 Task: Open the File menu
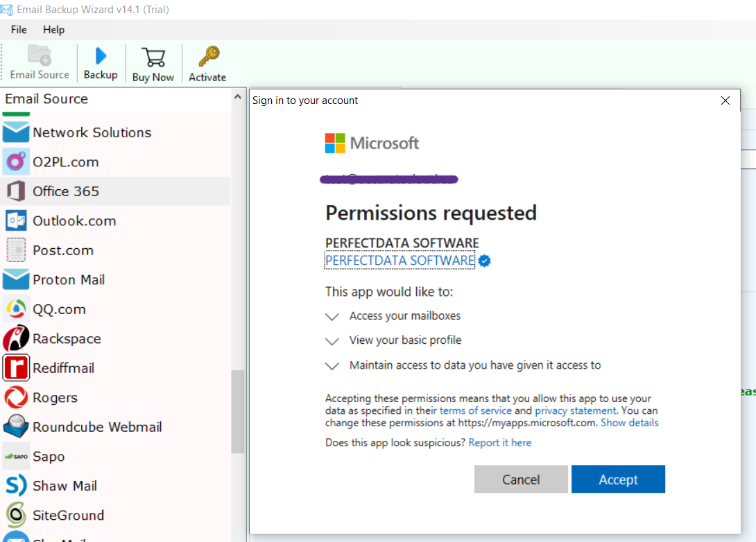pos(18,29)
